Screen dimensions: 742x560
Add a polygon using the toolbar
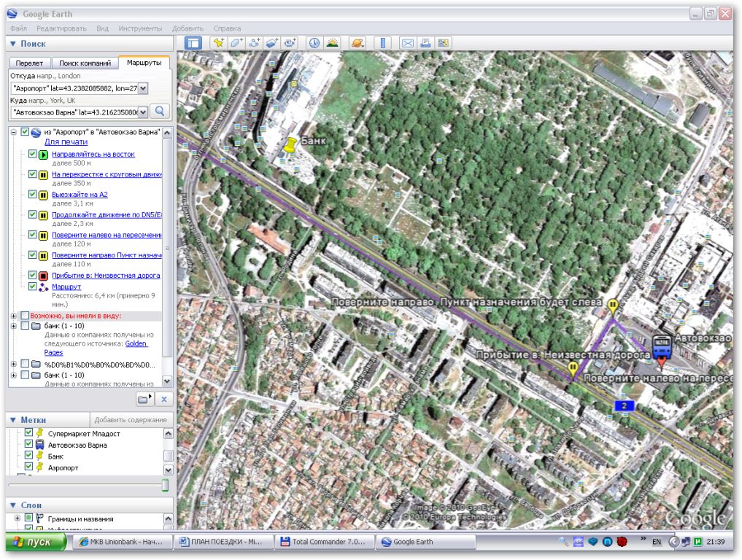click(x=236, y=43)
